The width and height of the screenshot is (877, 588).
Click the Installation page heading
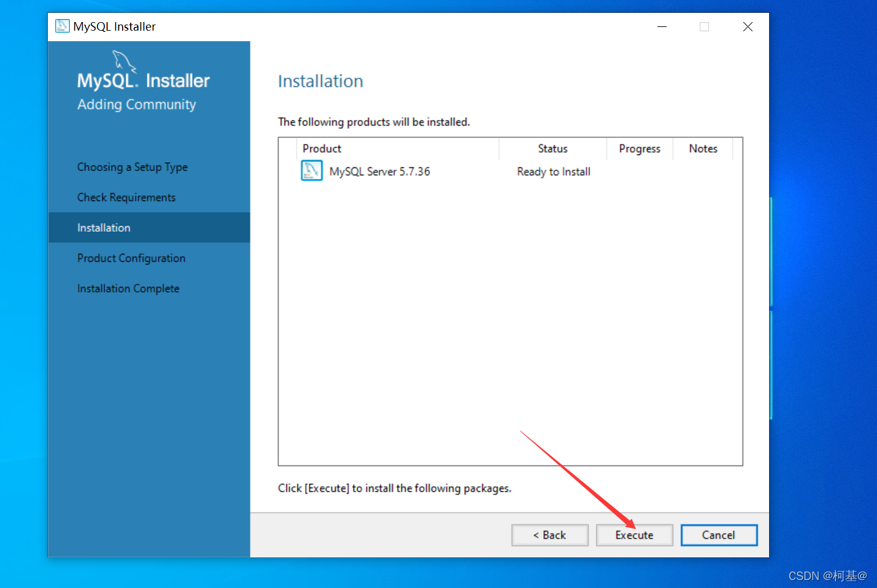point(320,81)
